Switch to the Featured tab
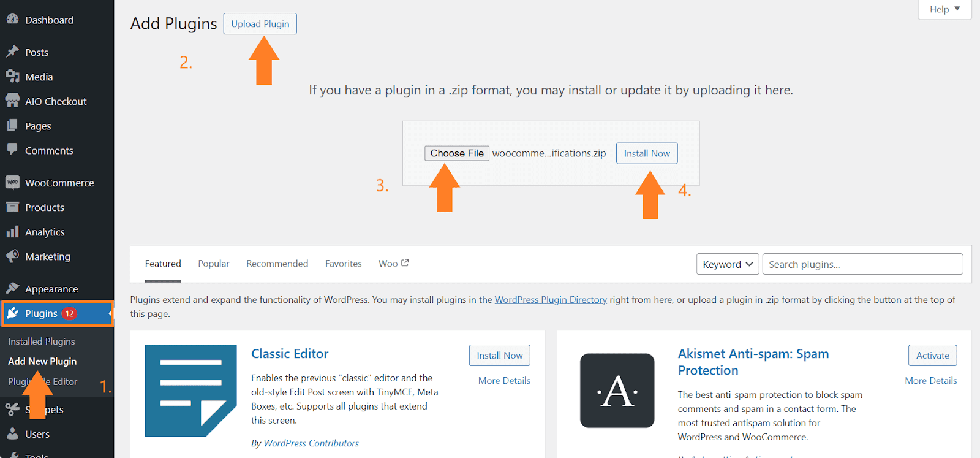 pos(163,264)
